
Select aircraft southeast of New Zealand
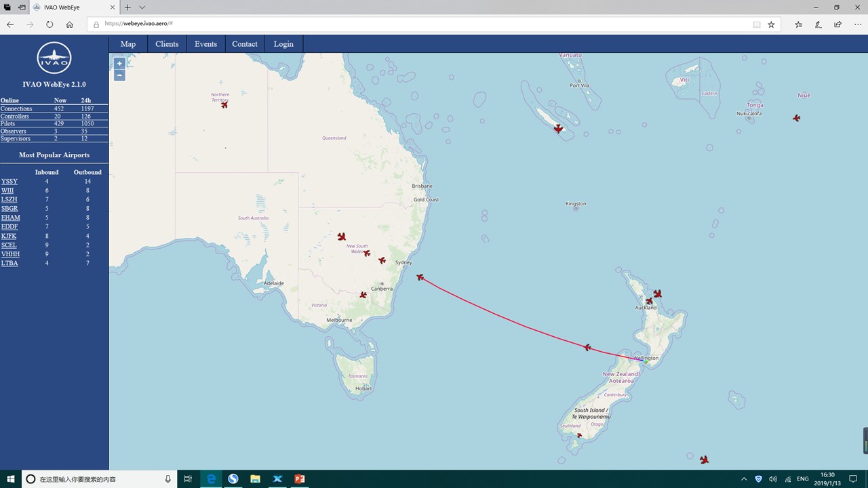[705, 460]
